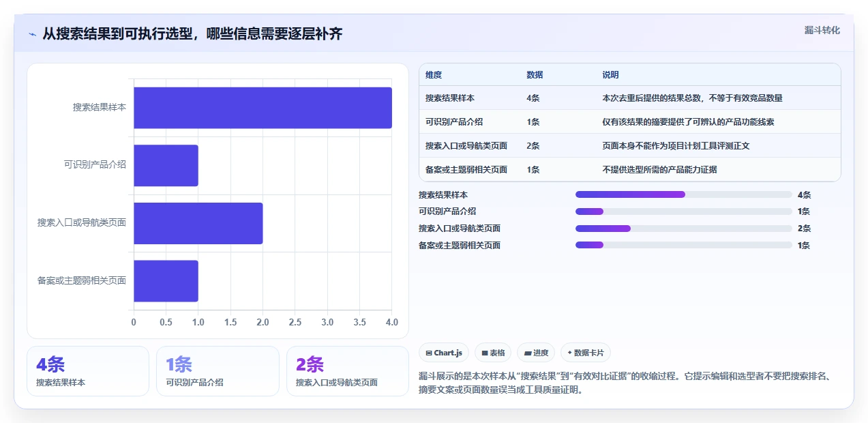Click the 漏斗转化 label in header

[x=822, y=31]
